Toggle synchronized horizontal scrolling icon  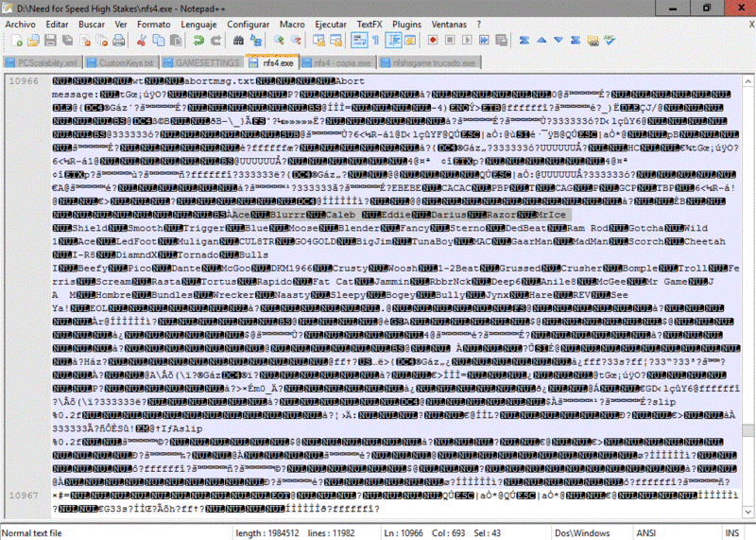coord(335,41)
